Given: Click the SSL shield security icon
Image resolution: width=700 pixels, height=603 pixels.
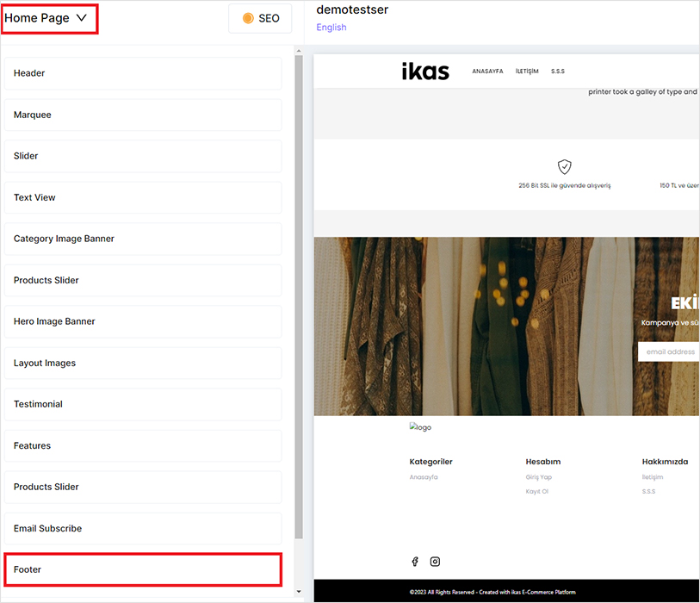Looking at the screenshot, I should 564,166.
